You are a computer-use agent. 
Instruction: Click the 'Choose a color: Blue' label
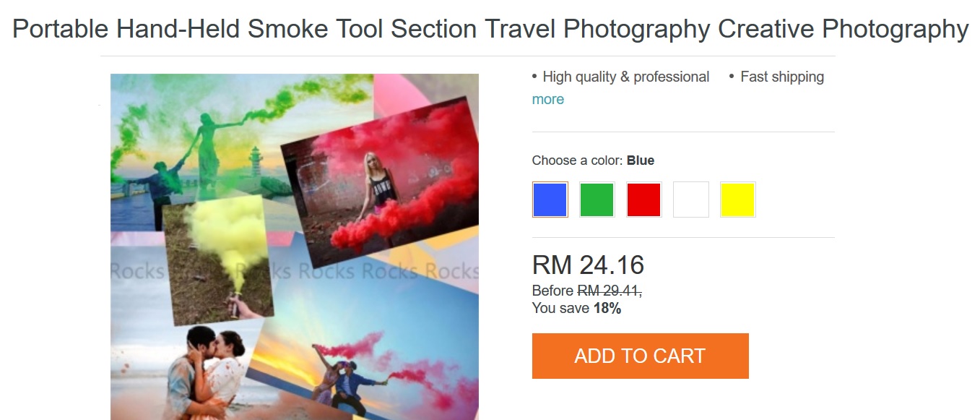[593, 160]
